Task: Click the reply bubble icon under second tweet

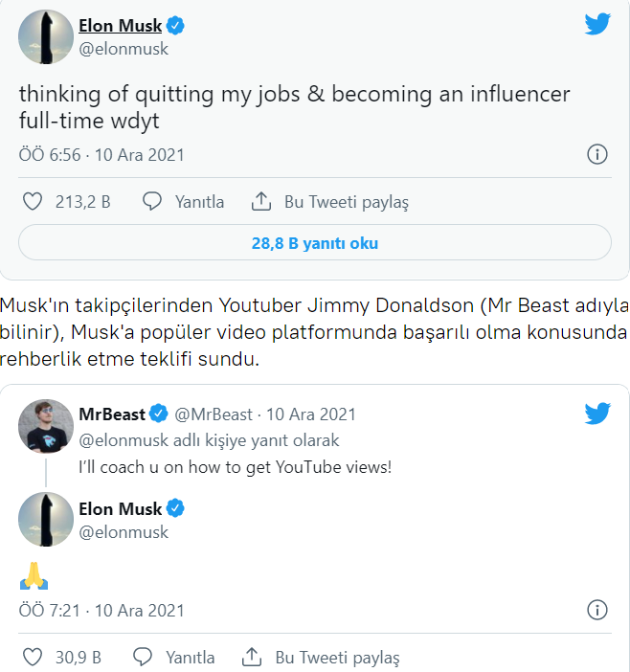Action: [x=143, y=658]
